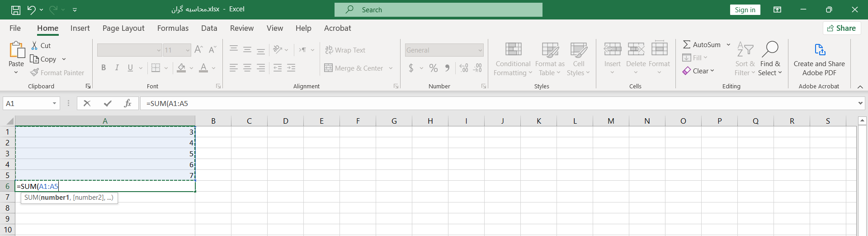Switch to Formulas tab
Screen dimensions: 868x236
click(173, 28)
